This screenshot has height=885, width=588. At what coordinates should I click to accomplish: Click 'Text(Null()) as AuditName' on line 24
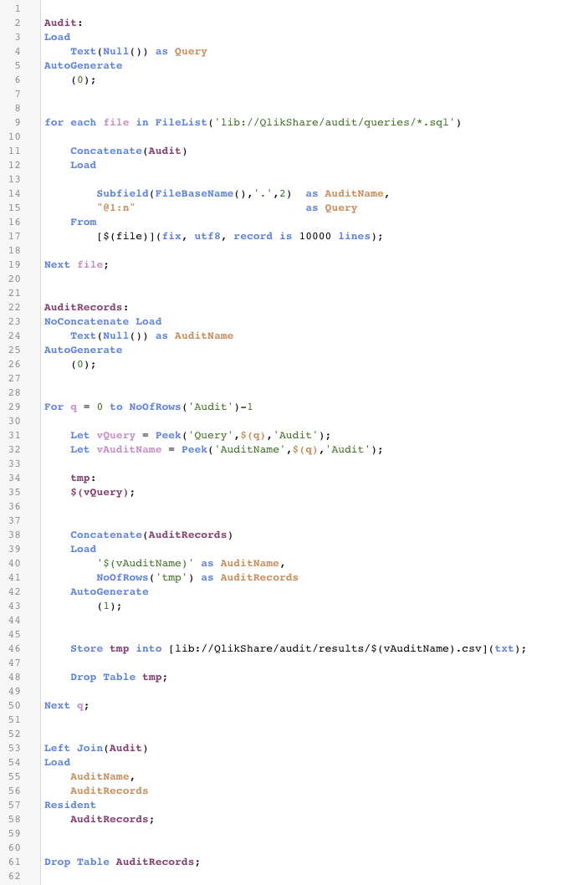(151, 335)
